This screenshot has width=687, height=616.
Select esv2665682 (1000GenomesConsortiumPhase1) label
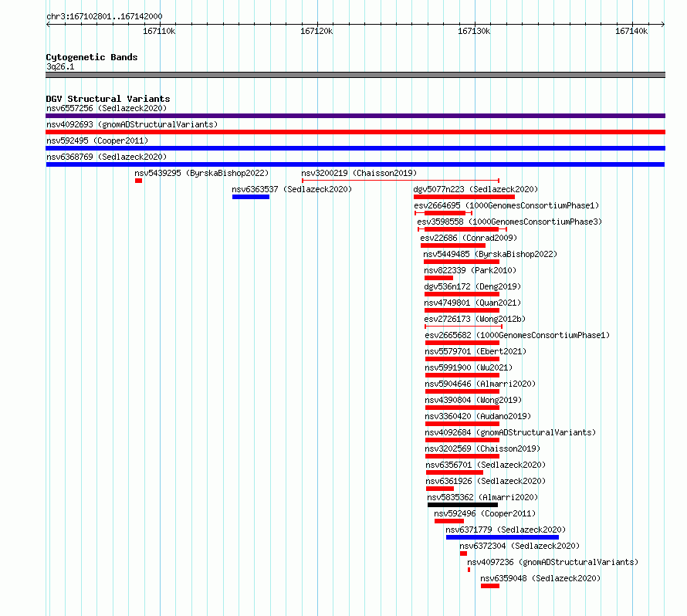tap(517, 335)
